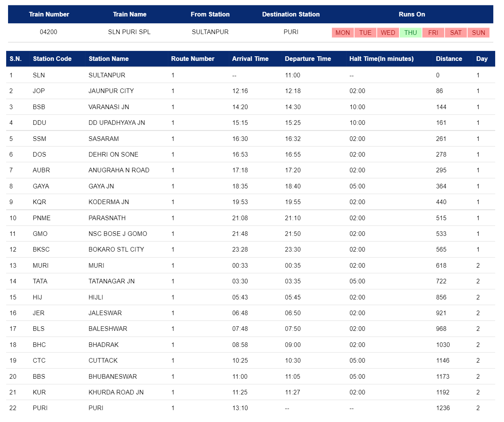504x422 pixels.
Task: Click station name KODERMA JN
Action: (x=109, y=202)
